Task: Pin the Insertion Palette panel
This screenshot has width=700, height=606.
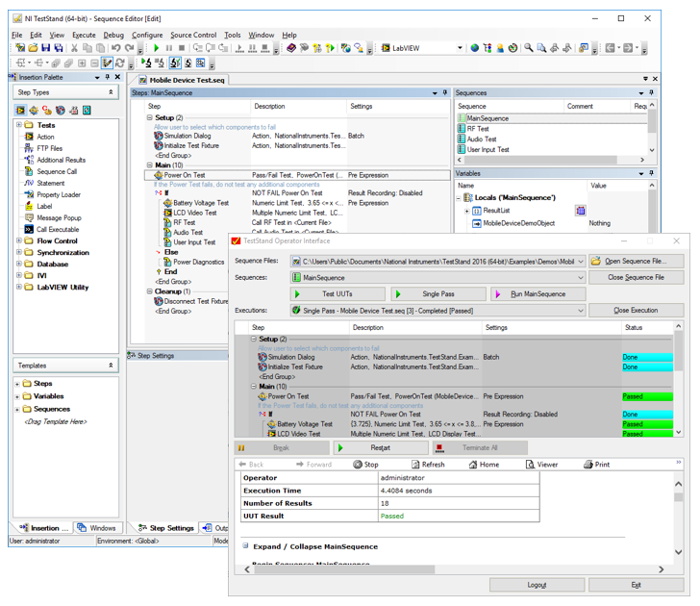Action: [109, 78]
